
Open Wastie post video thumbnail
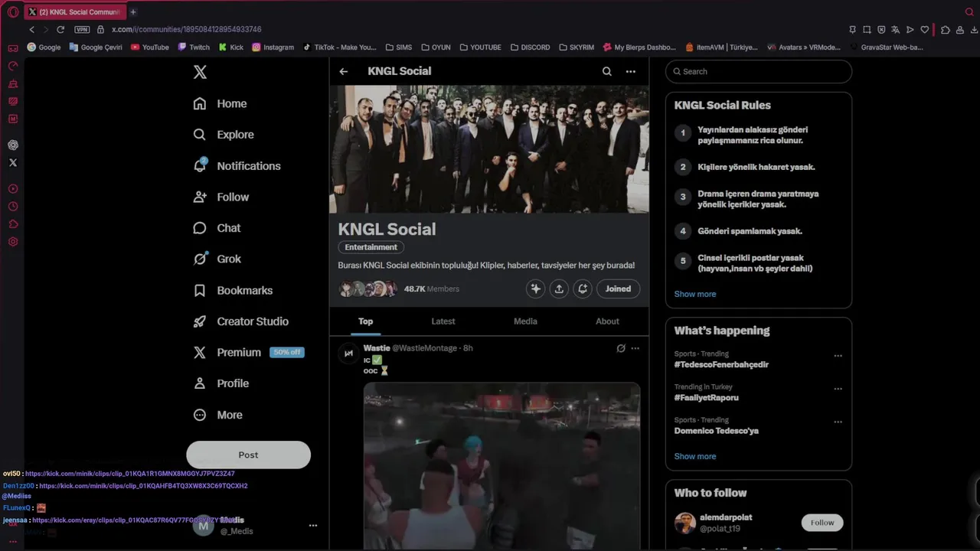click(501, 466)
